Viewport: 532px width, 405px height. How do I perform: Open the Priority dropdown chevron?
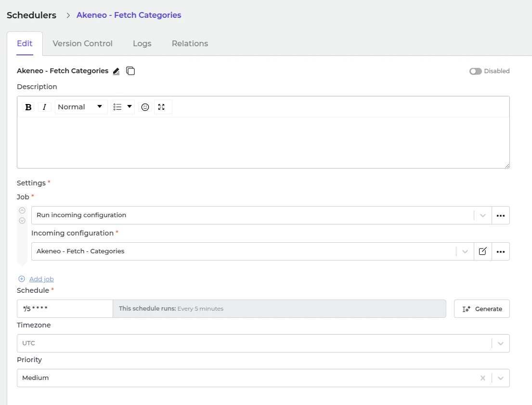click(500, 378)
